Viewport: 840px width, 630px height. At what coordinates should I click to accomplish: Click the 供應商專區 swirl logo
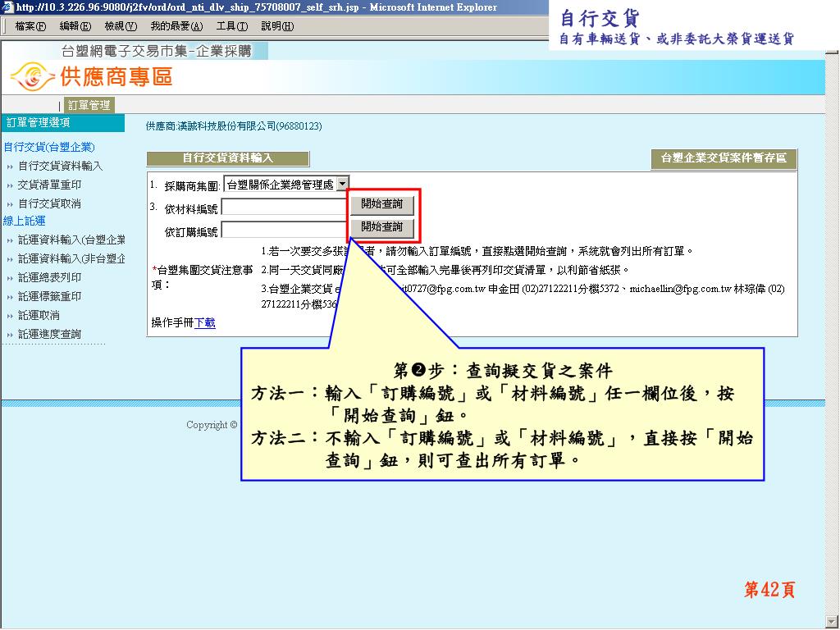click(32, 76)
